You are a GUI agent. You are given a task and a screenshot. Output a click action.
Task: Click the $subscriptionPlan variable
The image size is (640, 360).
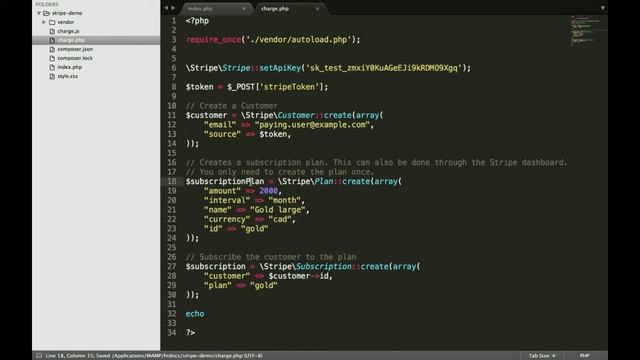point(225,181)
